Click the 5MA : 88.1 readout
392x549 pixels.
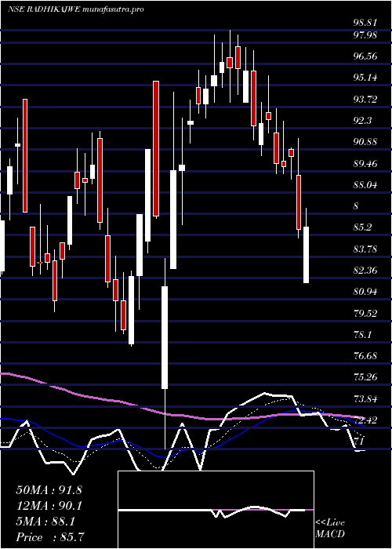(45, 522)
